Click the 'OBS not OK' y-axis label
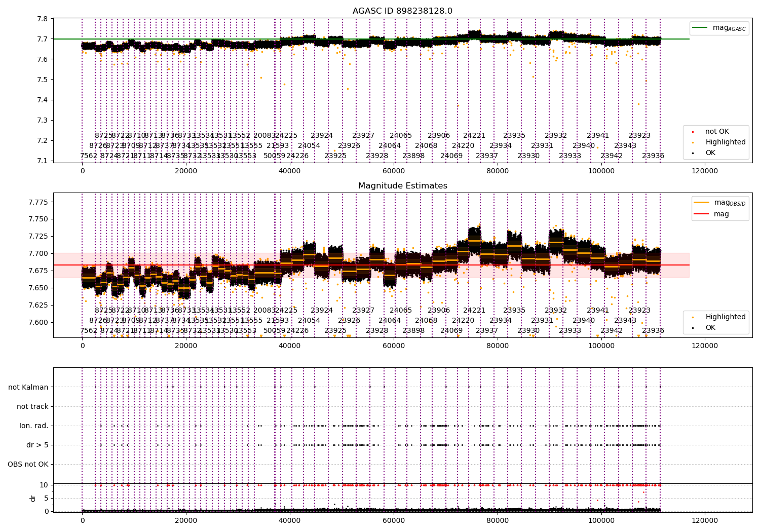Viewport: 760px width, 532px height. 28,464
